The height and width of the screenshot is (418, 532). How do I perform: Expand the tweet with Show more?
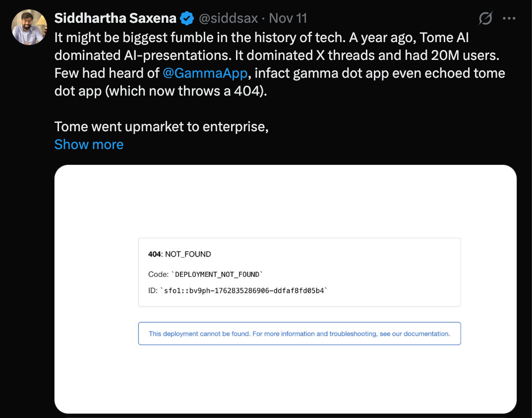pyautogui.click(x=89, y=145)
